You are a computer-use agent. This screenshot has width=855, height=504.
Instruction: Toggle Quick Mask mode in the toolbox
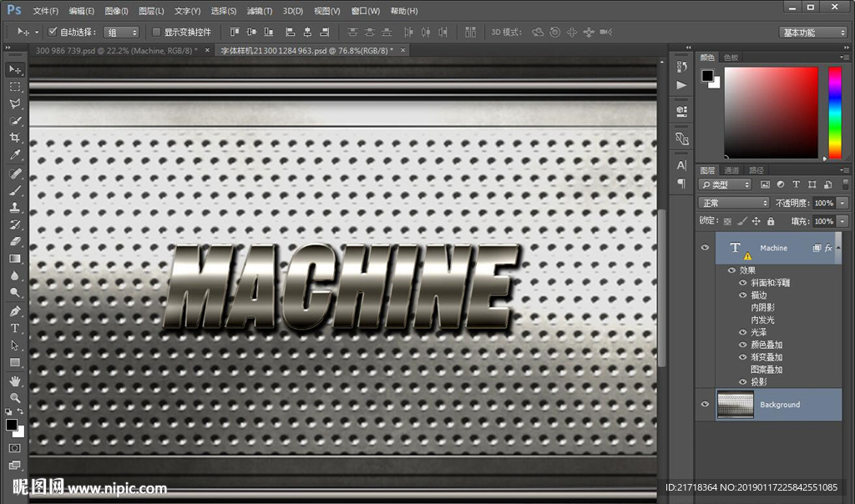point(15,448)
